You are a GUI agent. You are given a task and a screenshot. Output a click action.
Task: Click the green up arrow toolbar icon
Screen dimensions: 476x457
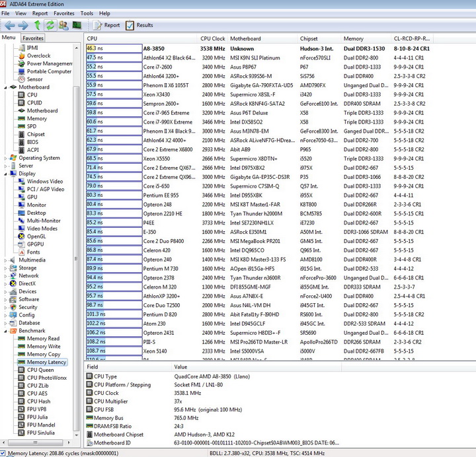(x=37, y=25)
